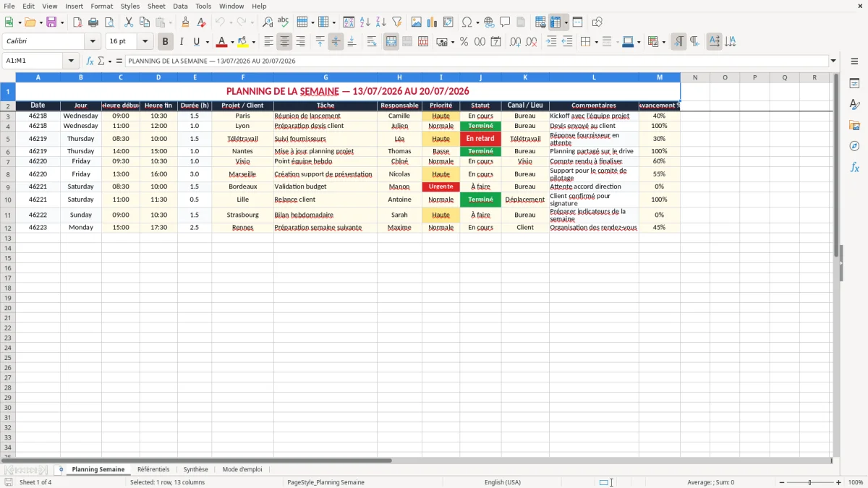Click Define Print Area icon
This screenshot has width=868, height=488.
tap(540, 22)
